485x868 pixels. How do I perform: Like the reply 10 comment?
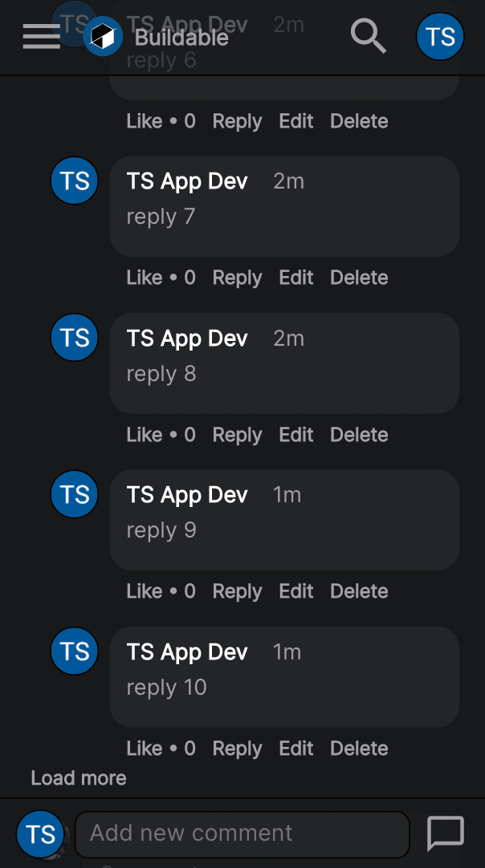(144, 748)
